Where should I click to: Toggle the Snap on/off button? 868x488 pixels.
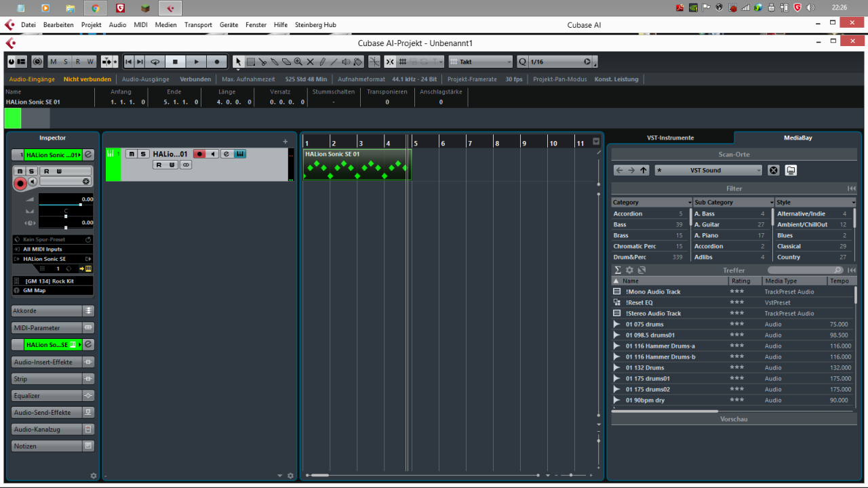click(x=391, y=62)
